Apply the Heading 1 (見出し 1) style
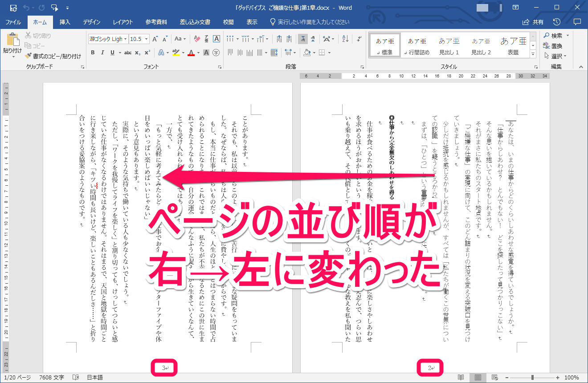 pyautogui.click(x=449, y=45)
